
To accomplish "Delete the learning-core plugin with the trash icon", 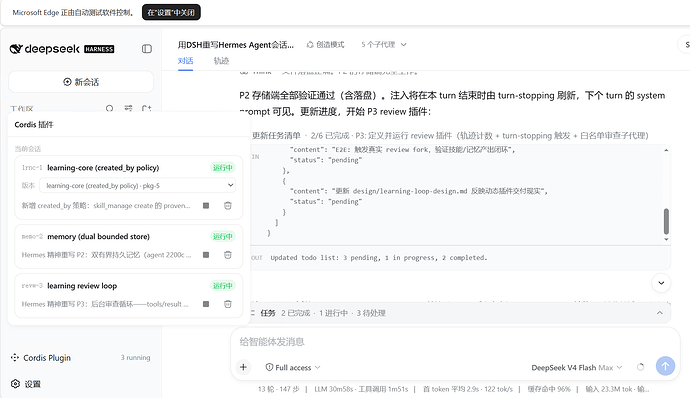I will tap(228, 206).
